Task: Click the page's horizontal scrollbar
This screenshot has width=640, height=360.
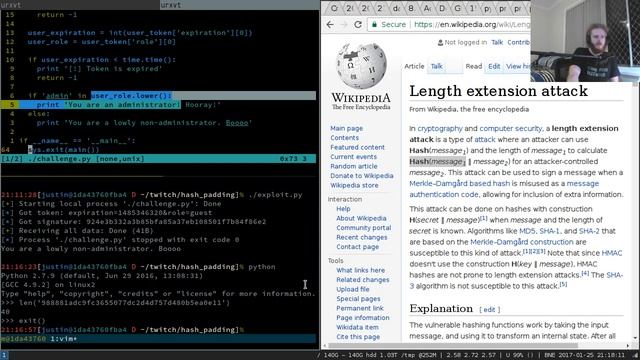Action: [453, 346]
